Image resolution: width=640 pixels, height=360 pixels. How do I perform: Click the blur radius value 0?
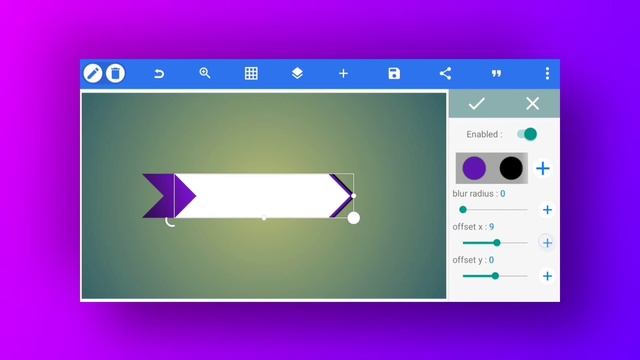pos(502,193)
